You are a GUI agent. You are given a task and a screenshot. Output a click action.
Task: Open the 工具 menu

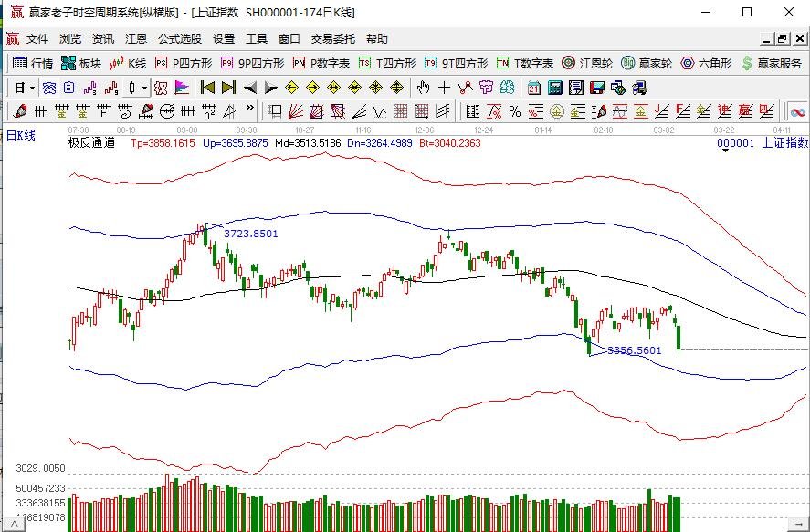[x=257, y=38]
